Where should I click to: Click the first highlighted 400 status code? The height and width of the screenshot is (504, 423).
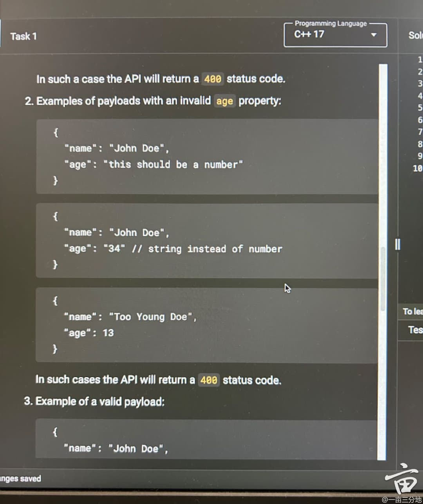pos(213,79)
